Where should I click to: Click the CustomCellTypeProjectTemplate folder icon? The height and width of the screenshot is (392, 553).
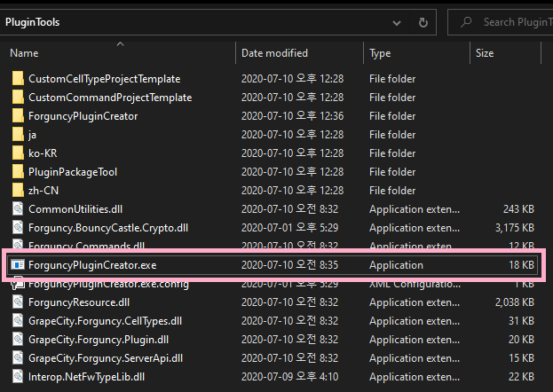18,79
